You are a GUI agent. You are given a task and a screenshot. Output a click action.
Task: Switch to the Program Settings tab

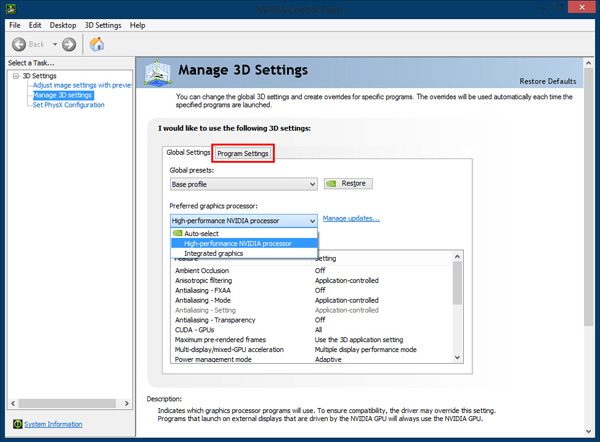coord(244,153)
